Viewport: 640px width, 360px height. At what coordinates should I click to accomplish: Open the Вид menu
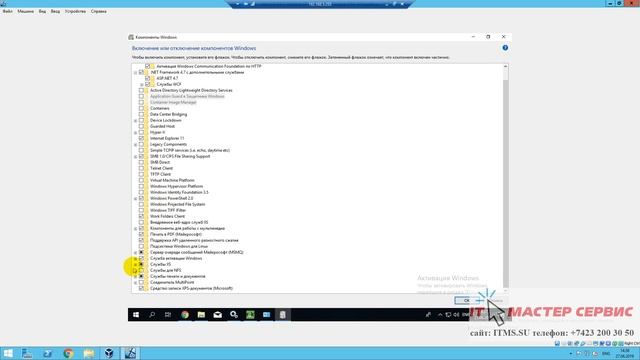[x=42, y=11]
